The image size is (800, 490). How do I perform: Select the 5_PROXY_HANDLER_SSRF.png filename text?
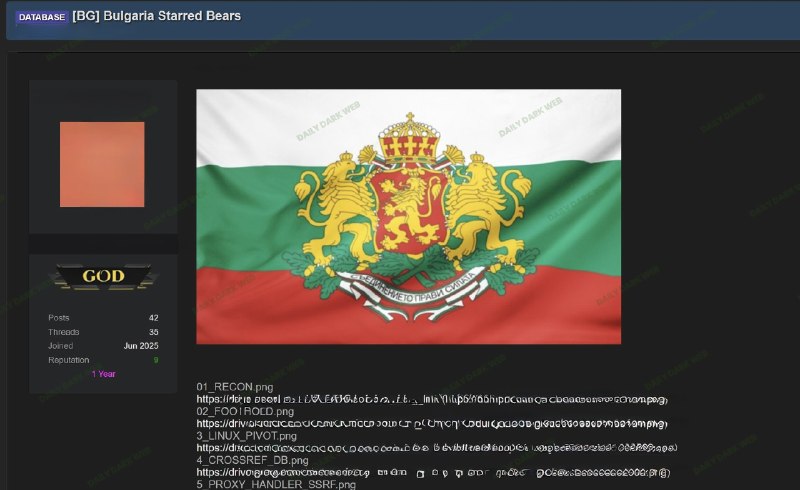(x=276, y=484)
